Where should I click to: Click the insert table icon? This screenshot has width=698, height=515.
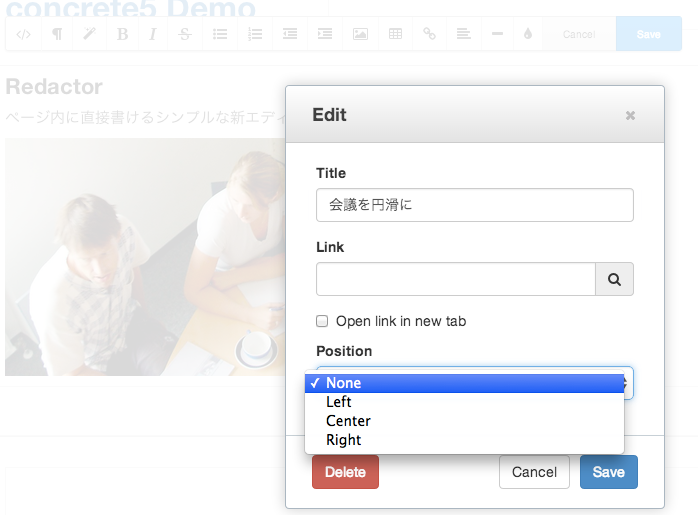[x=395, y=34]
